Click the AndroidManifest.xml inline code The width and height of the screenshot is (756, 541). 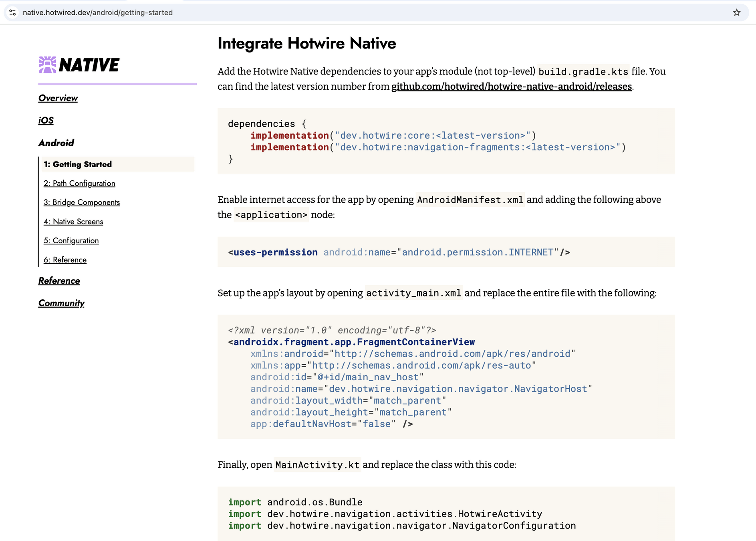click(470, 200)
